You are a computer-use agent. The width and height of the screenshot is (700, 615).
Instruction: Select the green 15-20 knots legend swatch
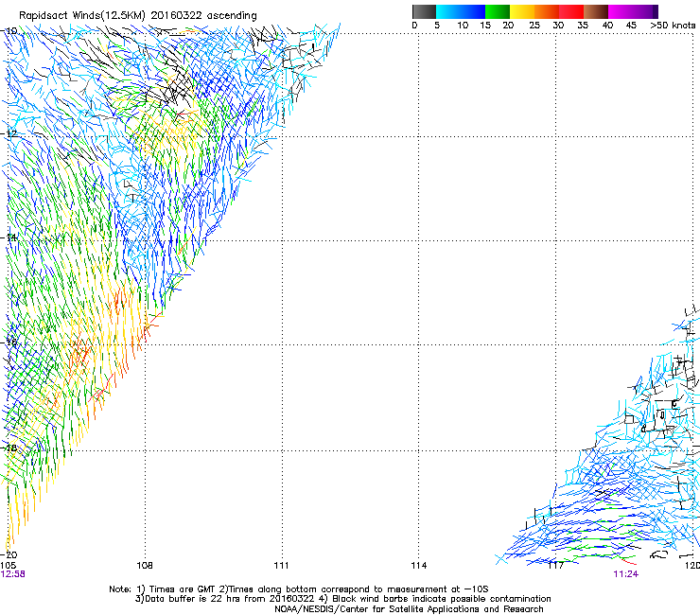[498, 11]
